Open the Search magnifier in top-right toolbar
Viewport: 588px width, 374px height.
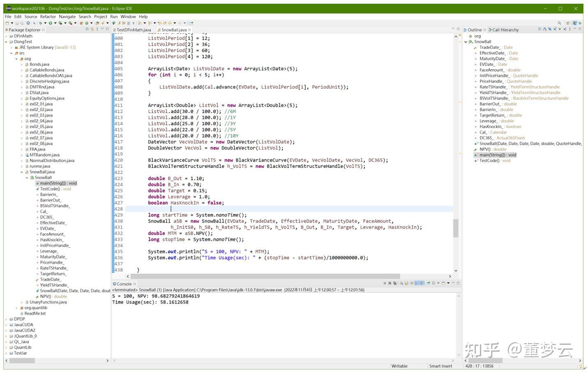pyautogui.click(x=559, y=23)
